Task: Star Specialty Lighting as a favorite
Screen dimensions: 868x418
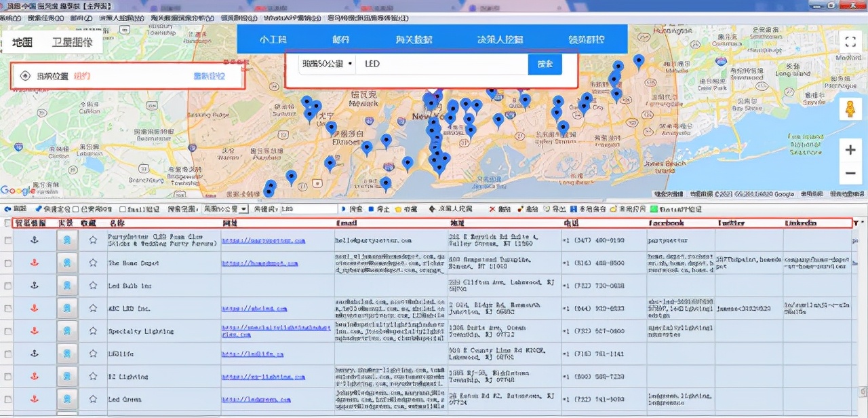Action: point(93,331)
